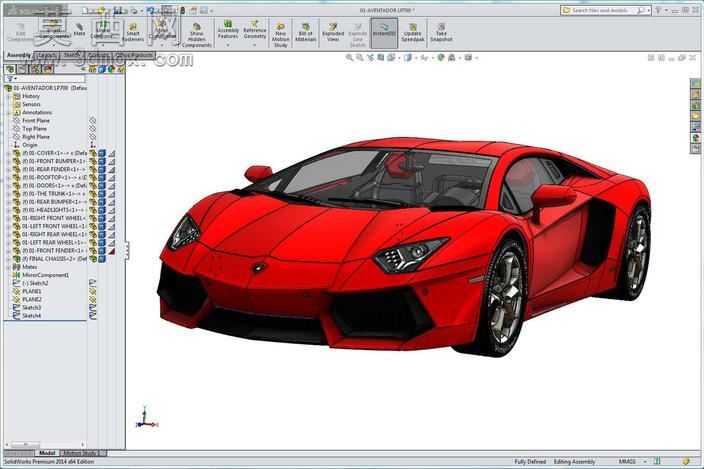
Task: Click the Exploded View tool
Action: pos(333,33)
